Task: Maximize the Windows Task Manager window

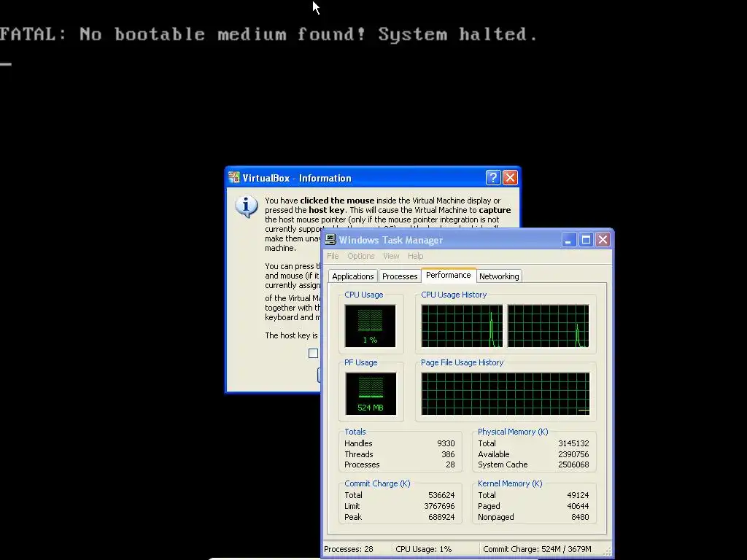Action: [586, 239]
